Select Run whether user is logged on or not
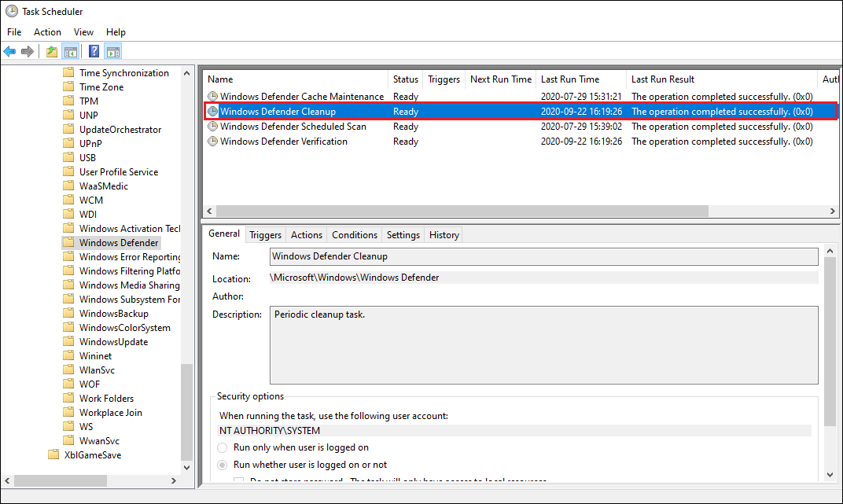Viewport: 843px width, 504px height. [222, 465]
